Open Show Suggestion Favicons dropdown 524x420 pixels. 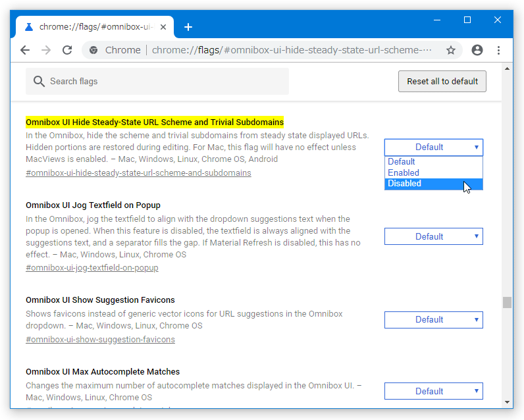tap(433, 320)
